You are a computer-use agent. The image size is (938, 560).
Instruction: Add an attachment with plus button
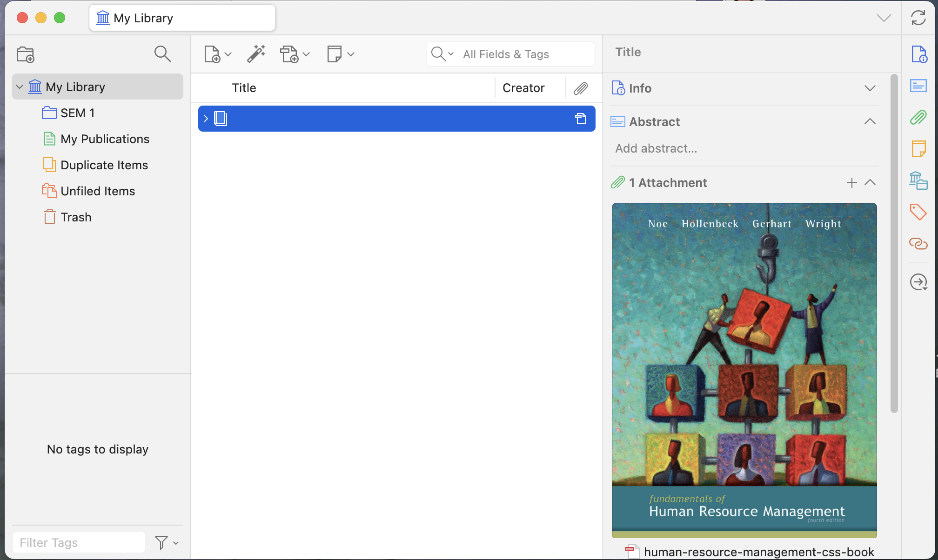[x=851, y=183]
